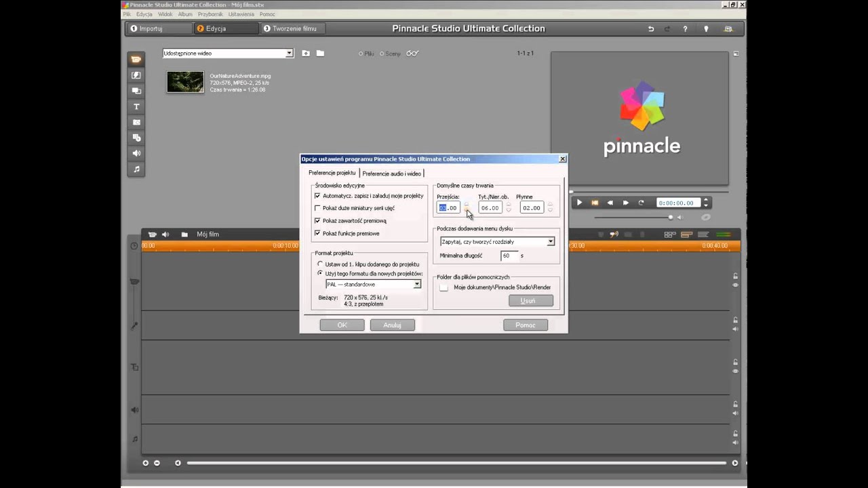Image resolution: width=868 pixels, height=488 pixels.
Task: Decrease the Tyt./Nier.ob. duration spinner
Action: [x=509, y=211]
